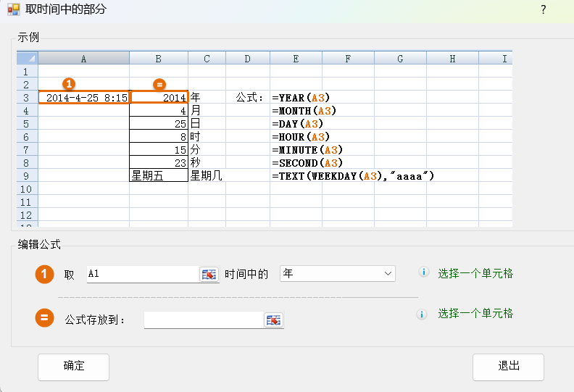Click the empty 公式存放到 input field
Image resolution: width=574 pixels, height=392 pixels.
pyautogui.click(x=203, y=320)
